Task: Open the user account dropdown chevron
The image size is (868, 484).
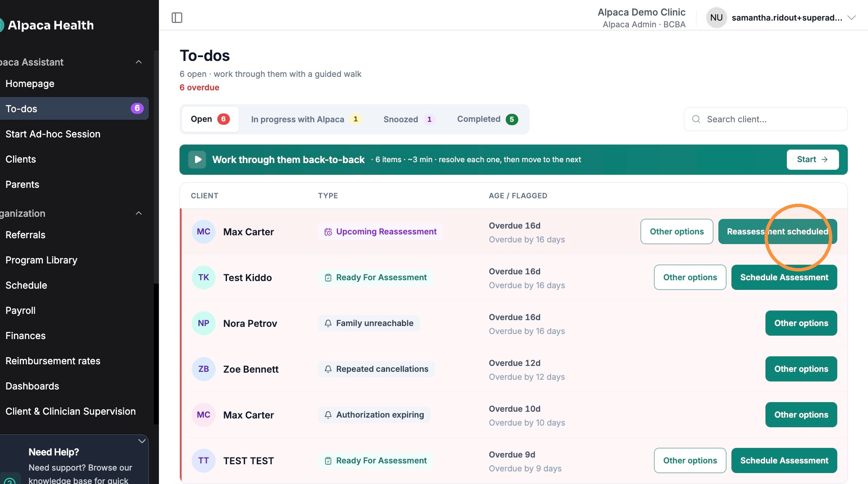Action: coord(852,18)
